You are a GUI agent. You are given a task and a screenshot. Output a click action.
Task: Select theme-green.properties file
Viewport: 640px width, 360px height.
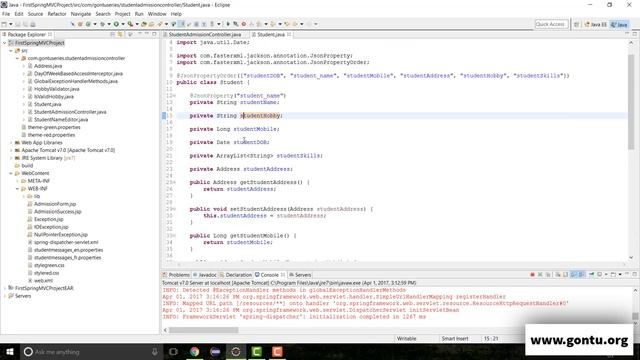point(51,127)
